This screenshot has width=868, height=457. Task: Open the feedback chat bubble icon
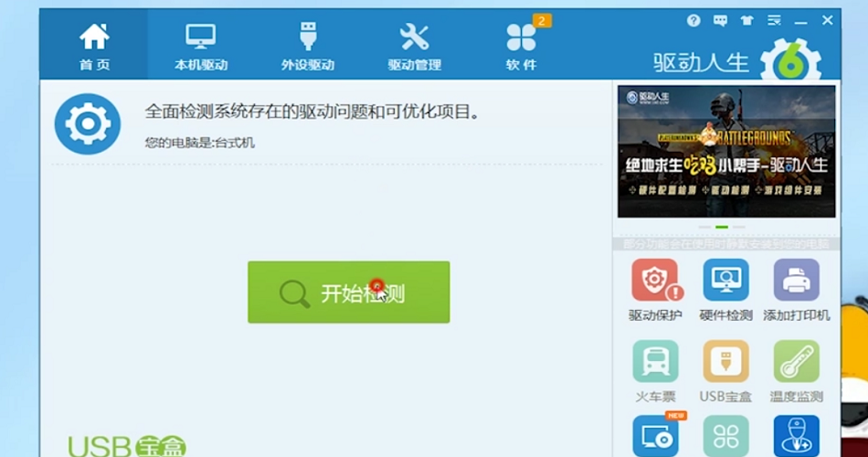coord(720,21)
